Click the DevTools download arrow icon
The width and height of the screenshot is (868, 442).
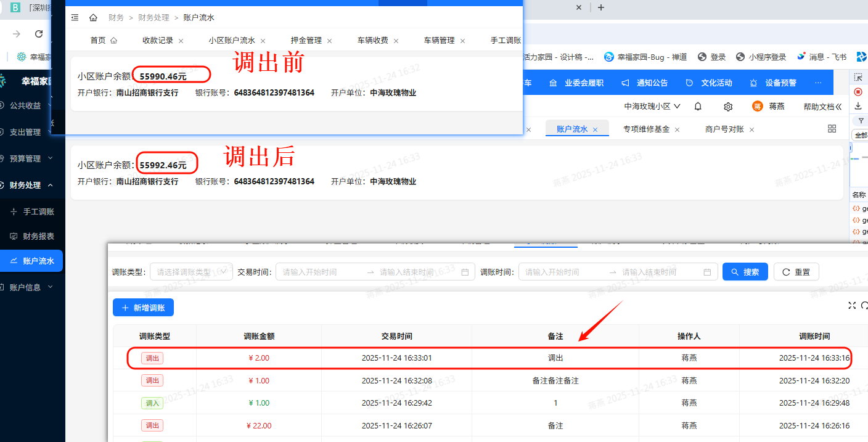coord(858,106)
